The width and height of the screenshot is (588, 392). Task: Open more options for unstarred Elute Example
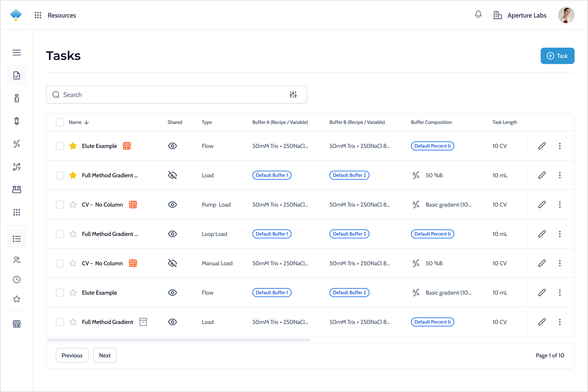[x=560, y=293]
